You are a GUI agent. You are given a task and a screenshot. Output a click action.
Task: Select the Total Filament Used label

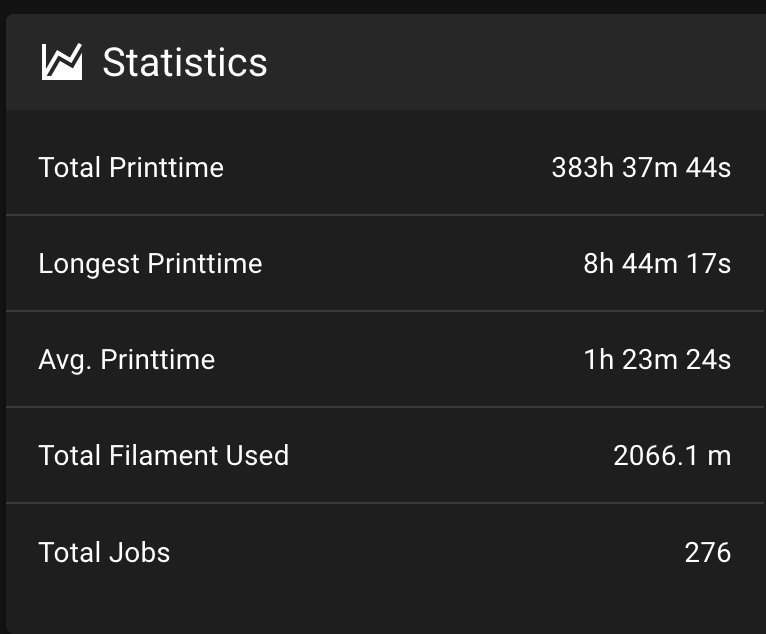pyautogui.click(x=164, y=456)
